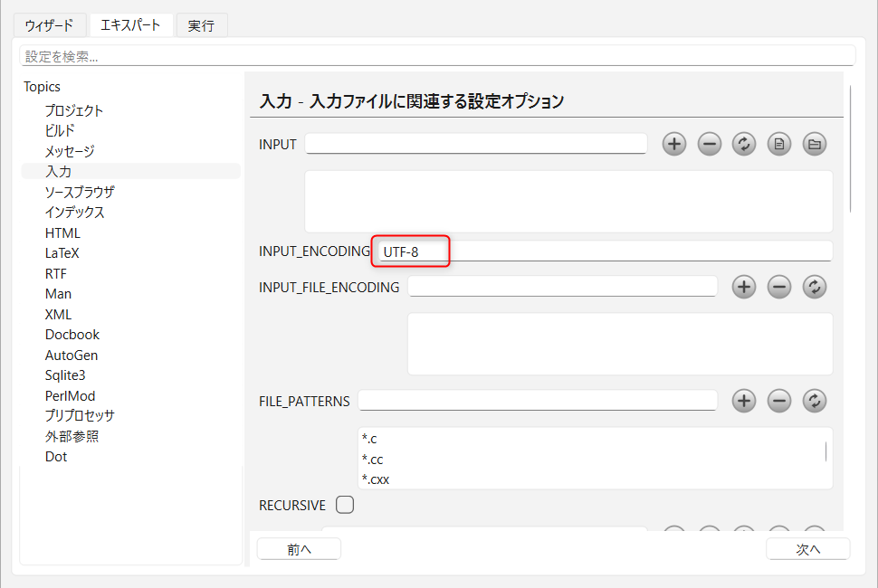Enable the RECURSIVE checkbox
Image resolution: width=878 pixels, height=588 pixels.
[x=345, y=505]
